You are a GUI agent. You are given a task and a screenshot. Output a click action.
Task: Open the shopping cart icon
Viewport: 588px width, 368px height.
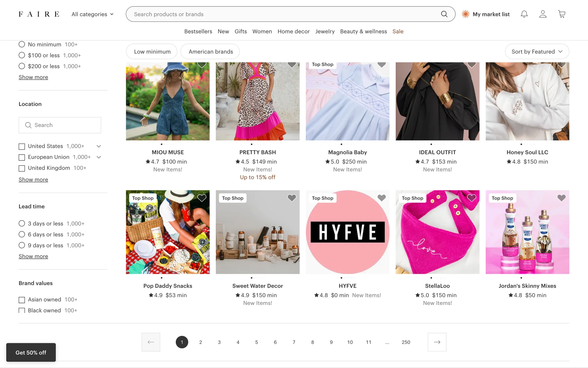point(561,14)
